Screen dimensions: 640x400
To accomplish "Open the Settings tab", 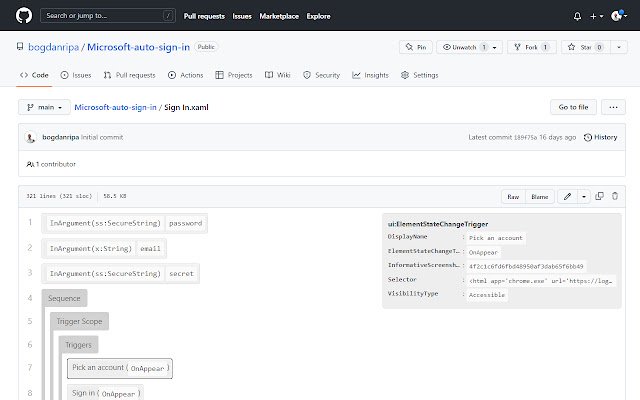I will (x=420, y=75).
